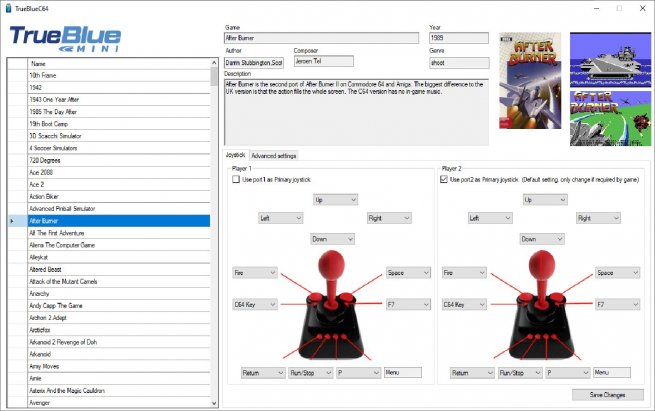Open Player 2 Return dropdown

[472, 373]
